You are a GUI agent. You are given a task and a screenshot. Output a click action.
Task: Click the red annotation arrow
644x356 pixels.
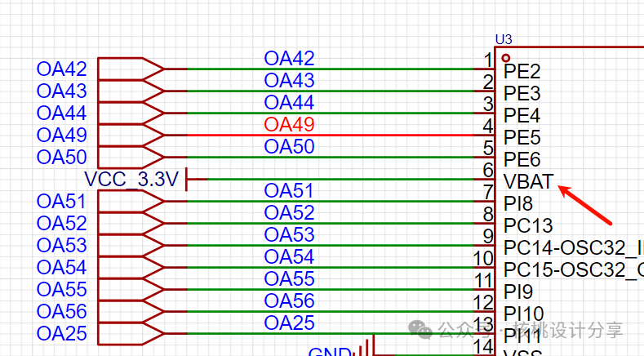pyautogui.click(x=585, y=204)
